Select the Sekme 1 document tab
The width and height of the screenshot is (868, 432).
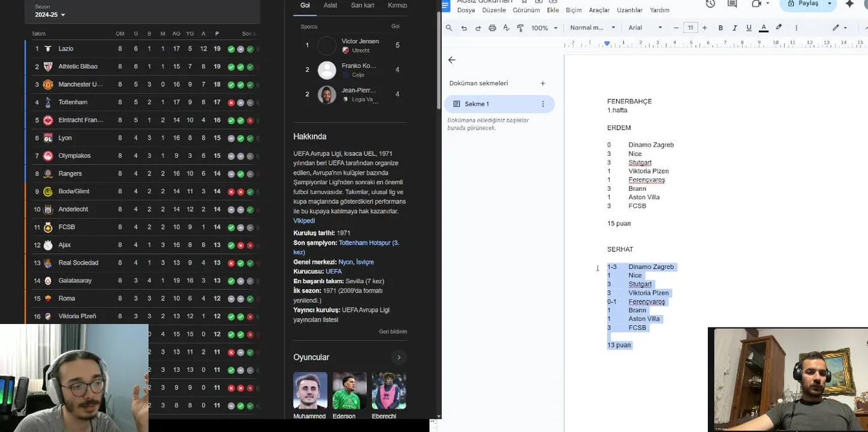(x=499, y=104)
